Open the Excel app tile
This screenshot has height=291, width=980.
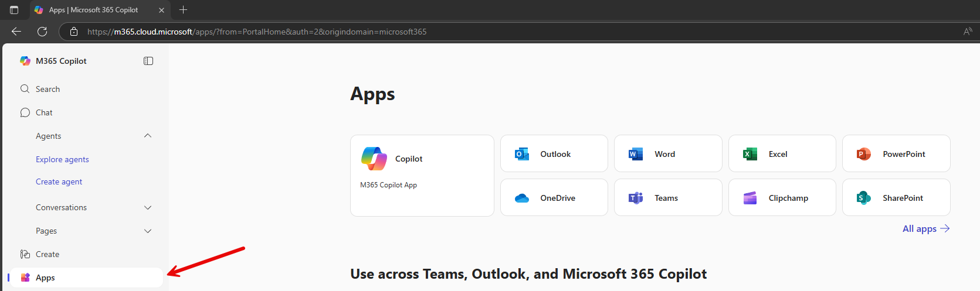click(782, 154)
